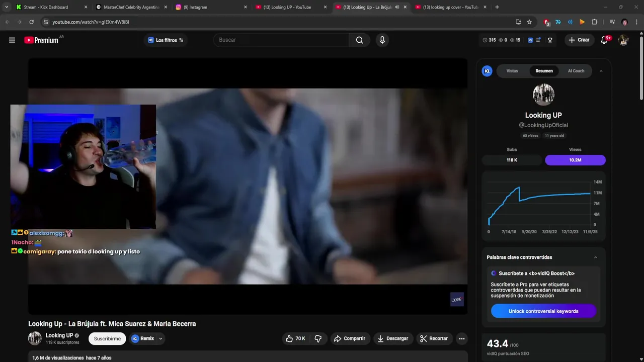This screenshot has width=644, height=362.
Task: Click the orange play-arrow extension icon
Action: pyautogui.click(x=582, y=22)
